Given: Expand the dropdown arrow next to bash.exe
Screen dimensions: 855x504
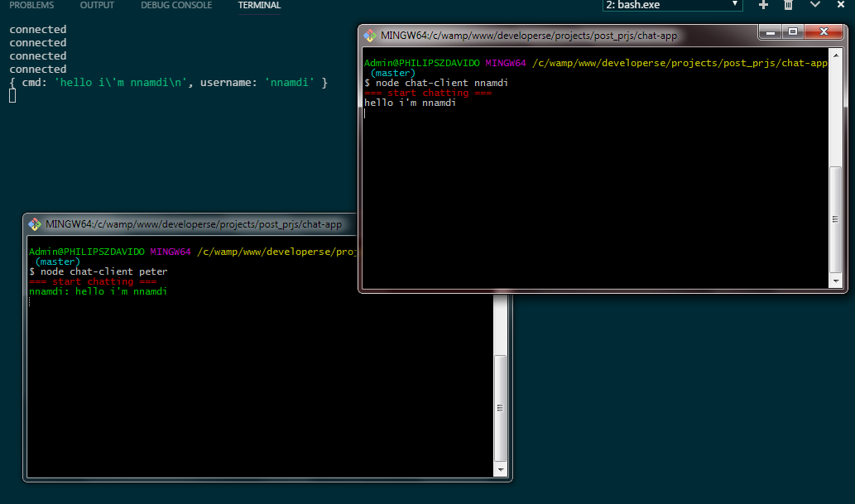Looking at the screenshot, I should tap(737, 5).
